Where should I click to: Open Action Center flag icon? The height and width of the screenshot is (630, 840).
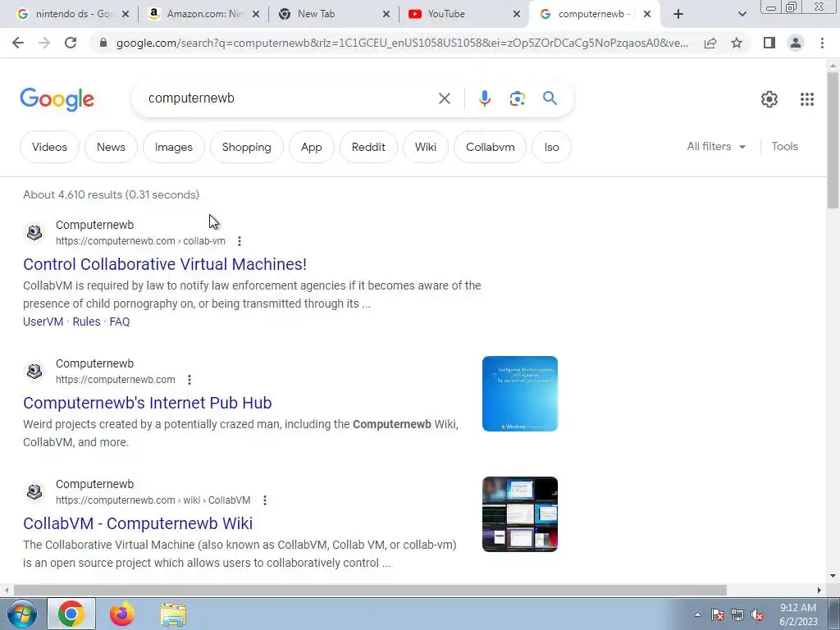point(718,615)
